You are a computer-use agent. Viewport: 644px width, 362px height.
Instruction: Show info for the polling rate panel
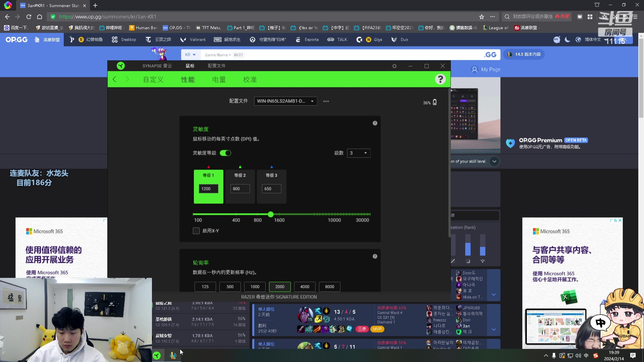point(375,256)
